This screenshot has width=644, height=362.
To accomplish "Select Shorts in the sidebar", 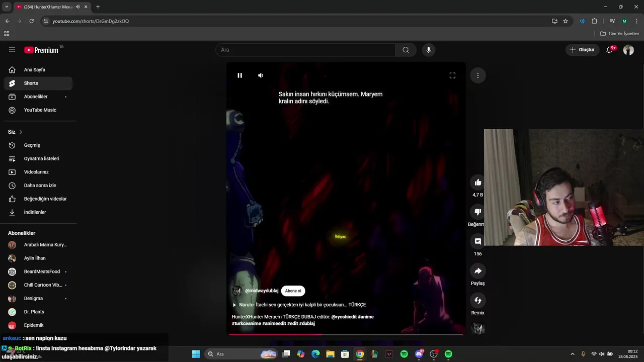I will pos(38,83).
